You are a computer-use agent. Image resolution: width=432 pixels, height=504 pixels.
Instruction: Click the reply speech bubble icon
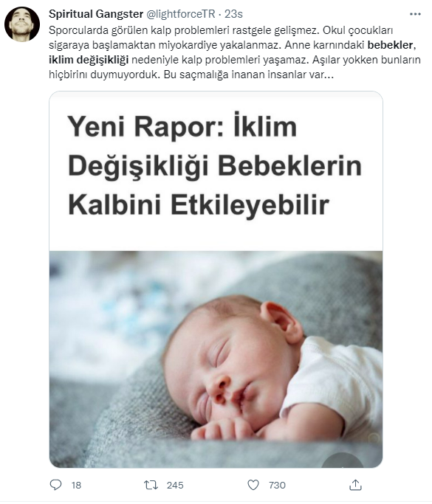coord(55,485)
